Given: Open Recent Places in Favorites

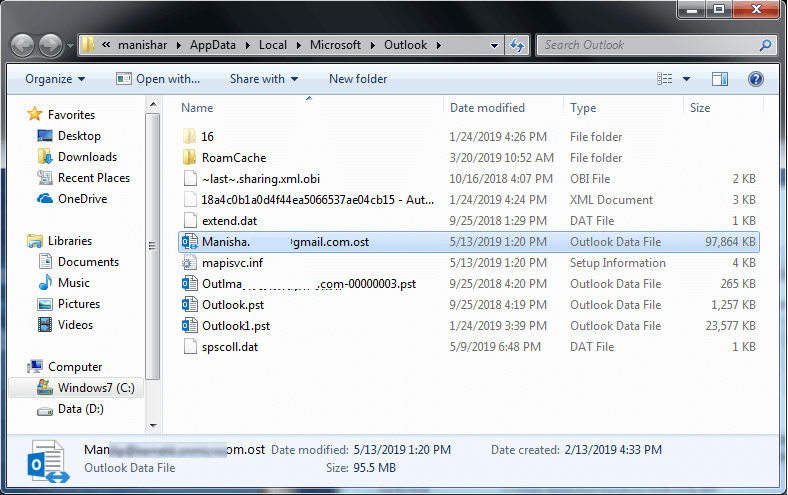Looking at the screenshot, I should [x=93, y=178].
